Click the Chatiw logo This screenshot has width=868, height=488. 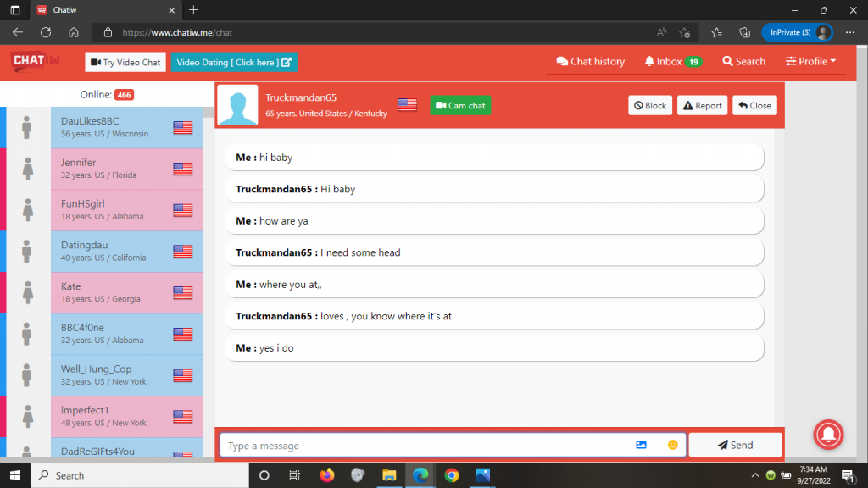[34, 61]
